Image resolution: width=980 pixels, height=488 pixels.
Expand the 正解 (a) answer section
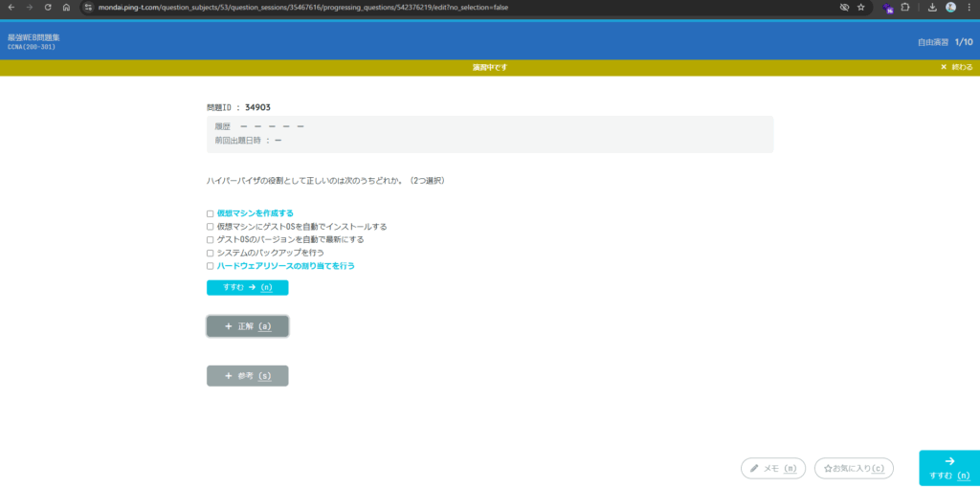click(x=247, y=326)
